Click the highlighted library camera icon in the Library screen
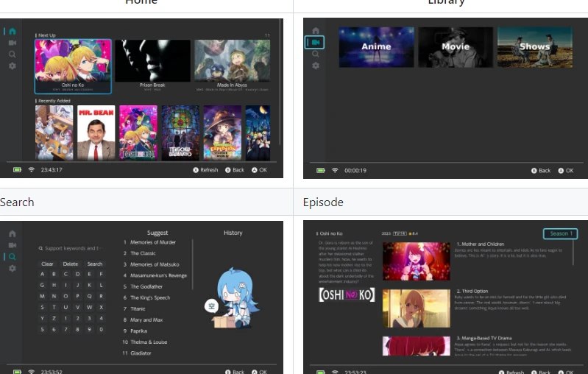This screenshot has height=374, width=588. (315, 43)
